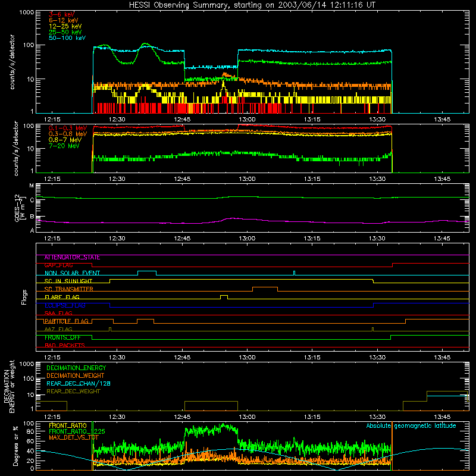Click the 0.3-0.8 MeV legend label
476x476 pixels.
[68, 134]
